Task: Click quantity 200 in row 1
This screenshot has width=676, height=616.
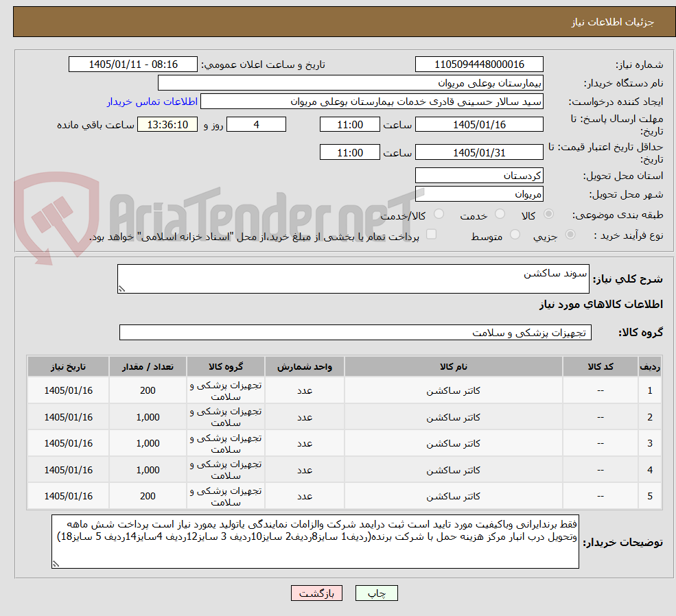Action: [x=148, y=391]
